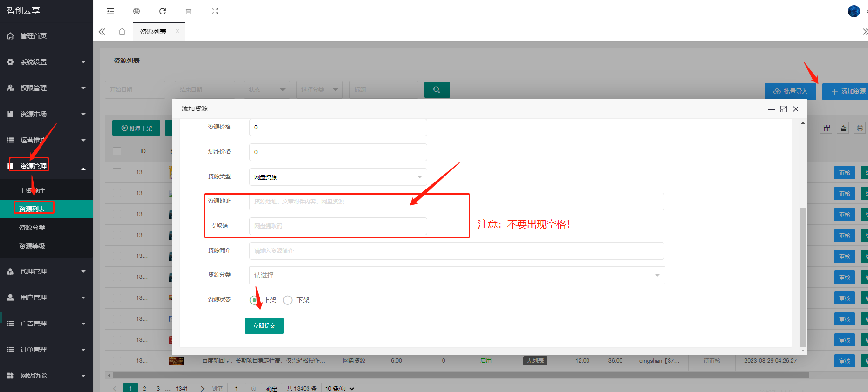Open 资源分类 submenu item
Viewport: 868px width, 392px height.
click(x=46, y=228)
